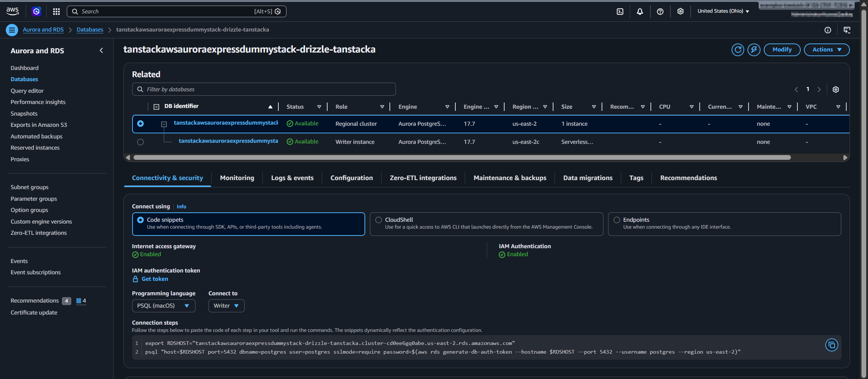This screenshot has height=379, width=868.
Task: Switch to the Maintenance & backups tab
Action: pyautogui.click(x=510, y=178)
